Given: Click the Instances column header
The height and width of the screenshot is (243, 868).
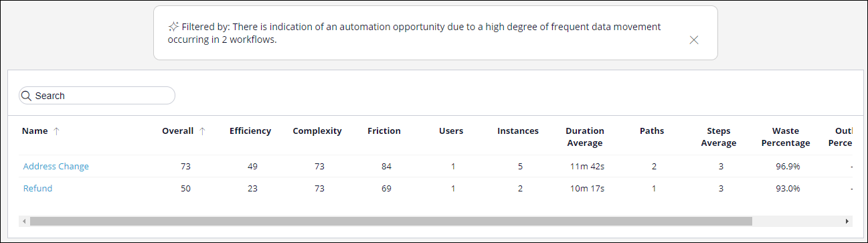Looking at the screenshot, I should click(518, 131).
